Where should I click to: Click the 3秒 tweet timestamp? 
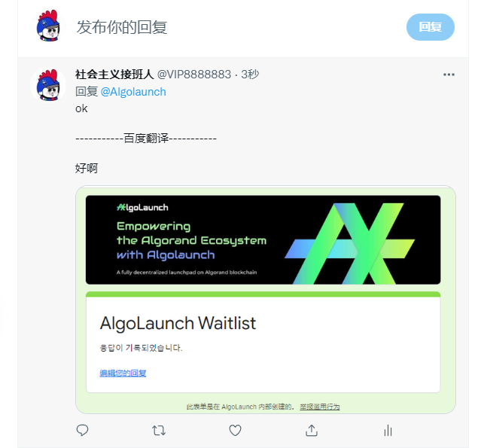point(251,75)
